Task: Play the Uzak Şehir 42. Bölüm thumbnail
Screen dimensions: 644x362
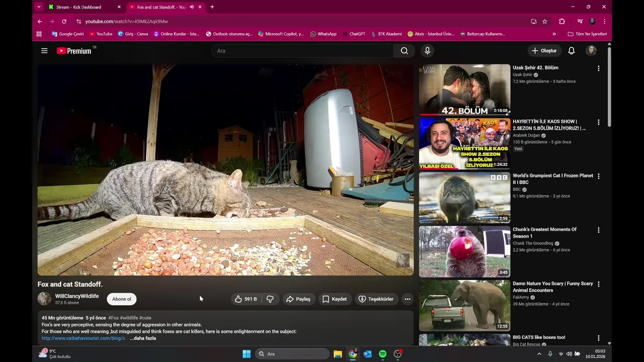Action: tap(464, 89)
